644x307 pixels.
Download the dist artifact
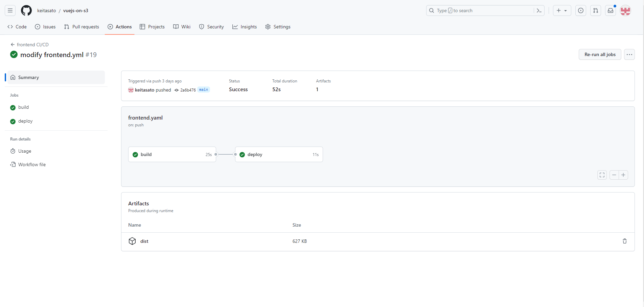pyautogui.click(x=144, y=241)
